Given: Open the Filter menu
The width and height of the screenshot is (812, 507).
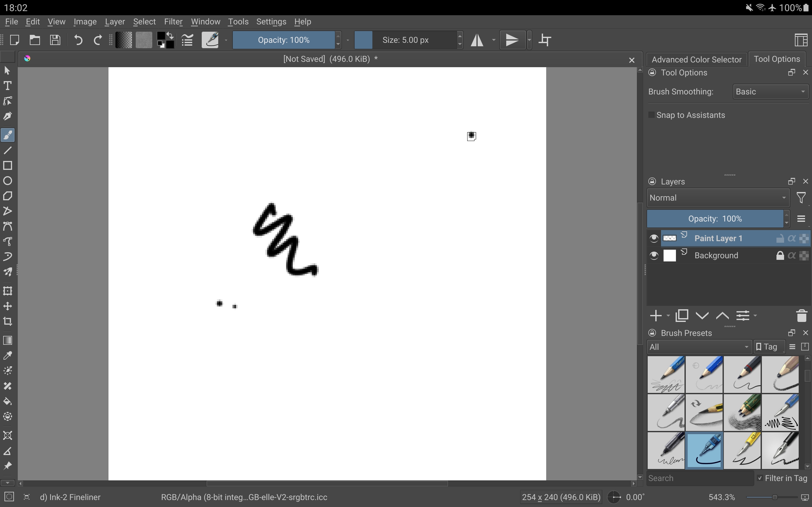Looking at the screenshot, I should [174, 22].
